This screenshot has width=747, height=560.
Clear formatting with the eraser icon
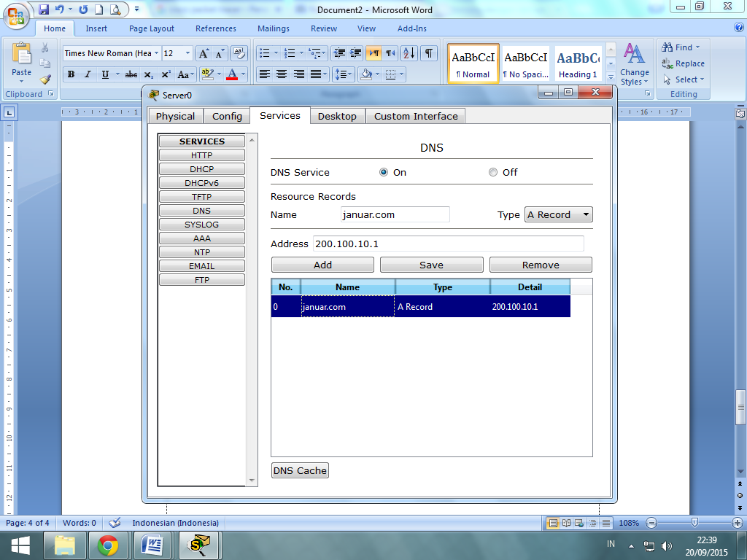point(239,53)
